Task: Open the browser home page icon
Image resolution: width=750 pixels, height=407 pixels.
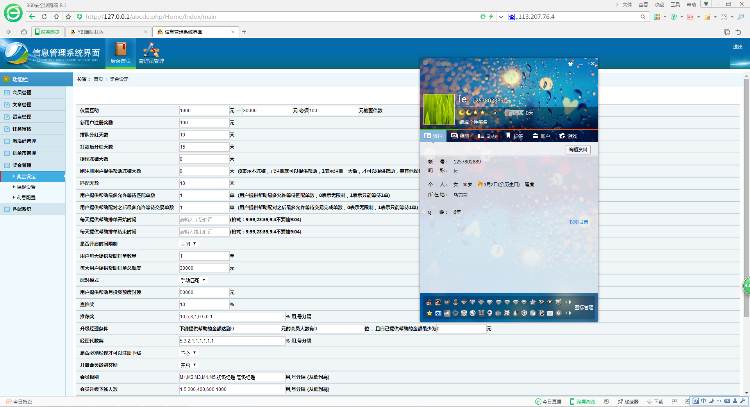Action: point(56,16)
